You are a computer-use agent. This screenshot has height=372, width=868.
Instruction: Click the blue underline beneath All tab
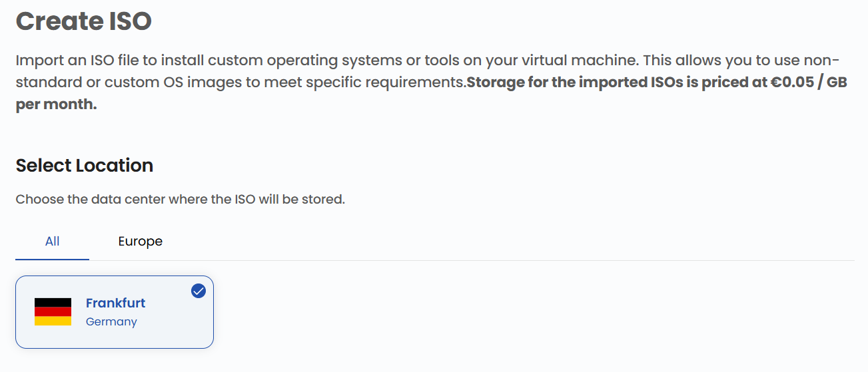pyautogui.click(x=53, y=259)
